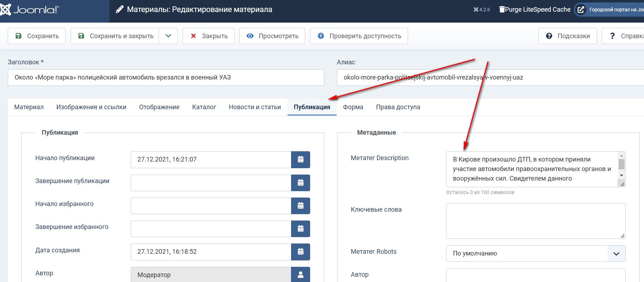Open calendar next to Дата создания
644x282 pixels.
click(300, 252)
